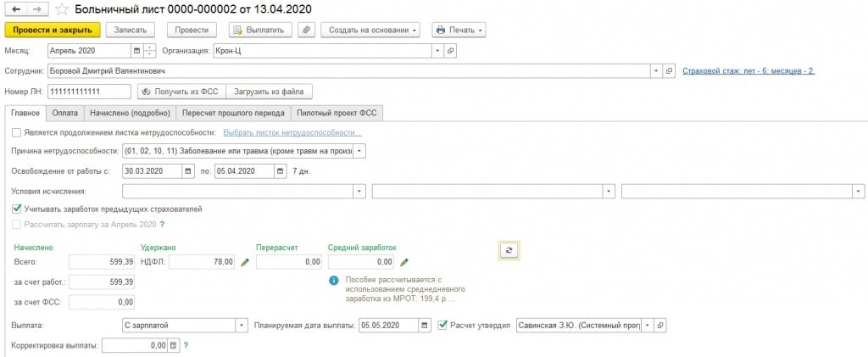This screenshot has width=868, height=357.
Task: Click the paperclip attachments icon
Action: (307, 30)
